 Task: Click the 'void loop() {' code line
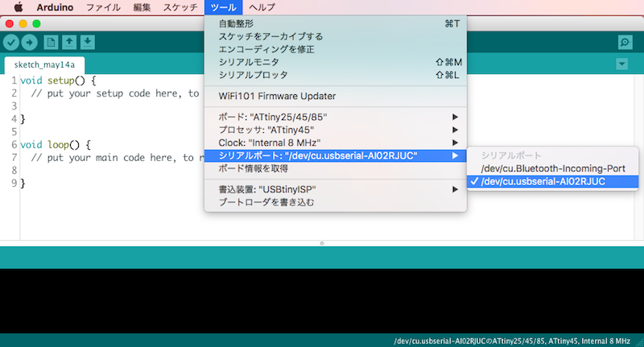(56, 145)
